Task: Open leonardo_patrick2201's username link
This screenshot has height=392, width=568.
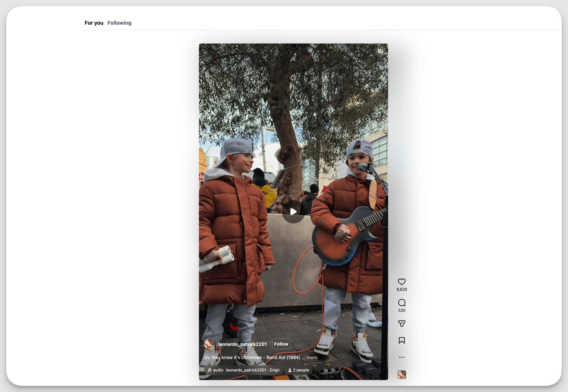Action: tap(242, 344)
